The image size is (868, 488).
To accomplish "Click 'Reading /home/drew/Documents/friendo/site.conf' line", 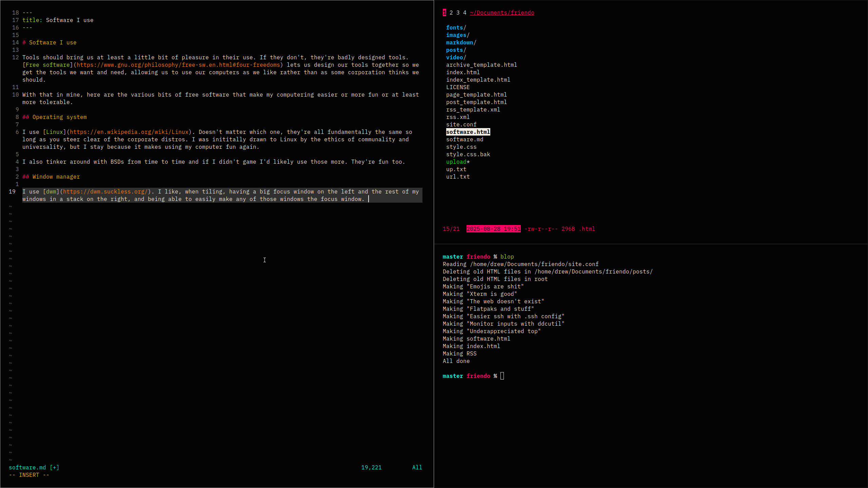I will [x=520, y=264].
